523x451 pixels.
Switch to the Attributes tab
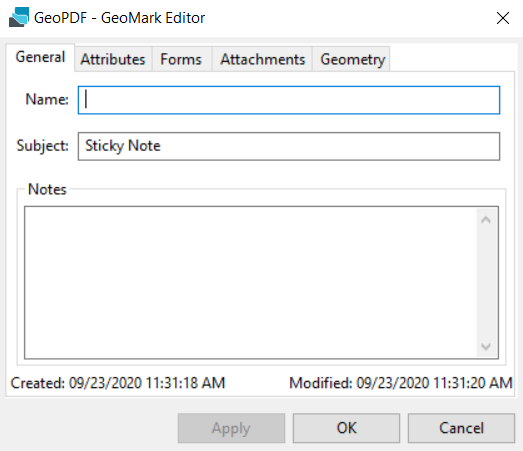(x=113, y=59)
